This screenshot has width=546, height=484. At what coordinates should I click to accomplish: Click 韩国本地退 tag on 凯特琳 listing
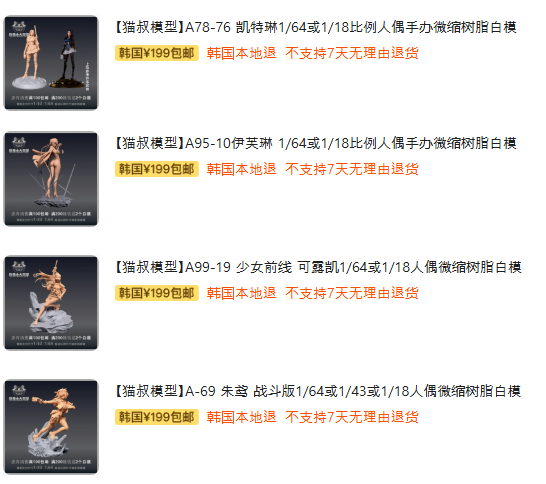241,53
